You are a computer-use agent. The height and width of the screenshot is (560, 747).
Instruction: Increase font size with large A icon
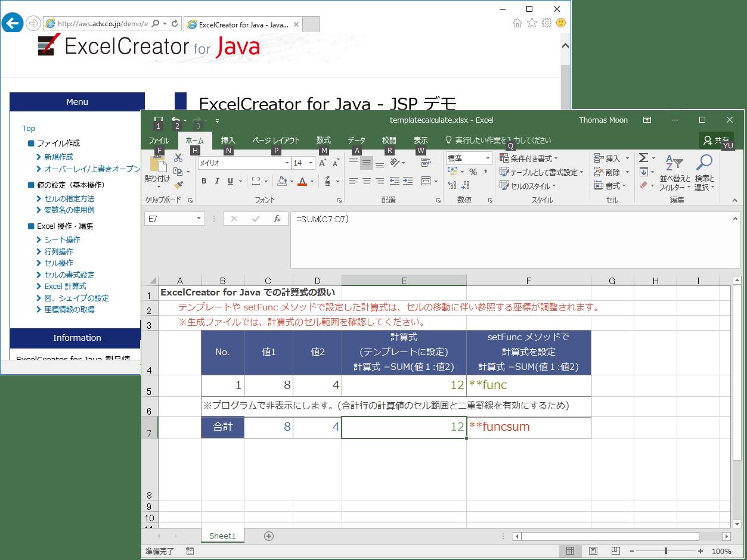click(x=323, y=163)
